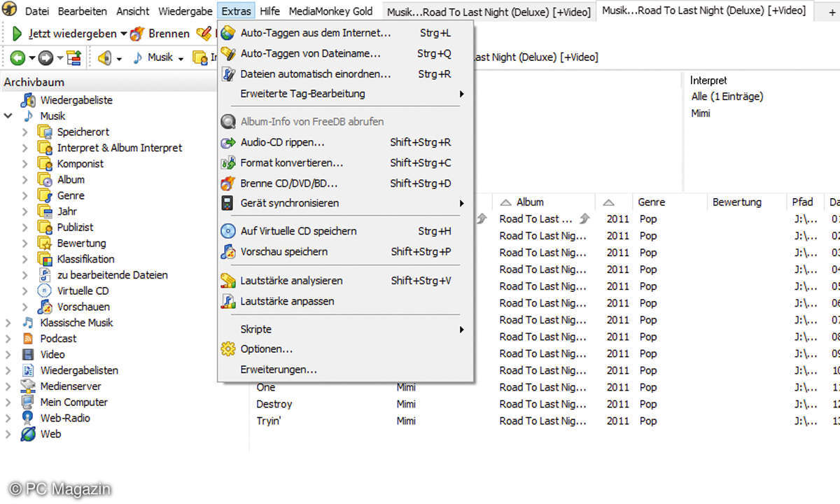Open dropdown next to forward arrow
This screenshot has height=504, width=840.
point(60,59)
